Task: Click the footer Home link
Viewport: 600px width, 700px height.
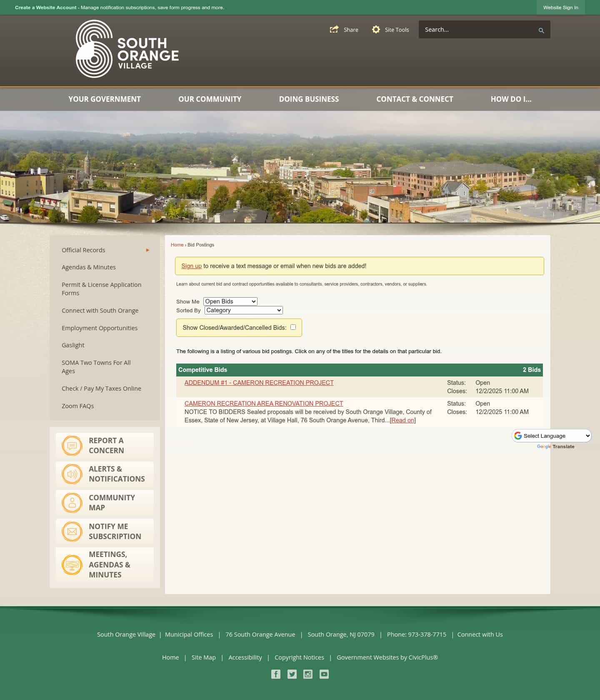Action: [x=170, y=657]
